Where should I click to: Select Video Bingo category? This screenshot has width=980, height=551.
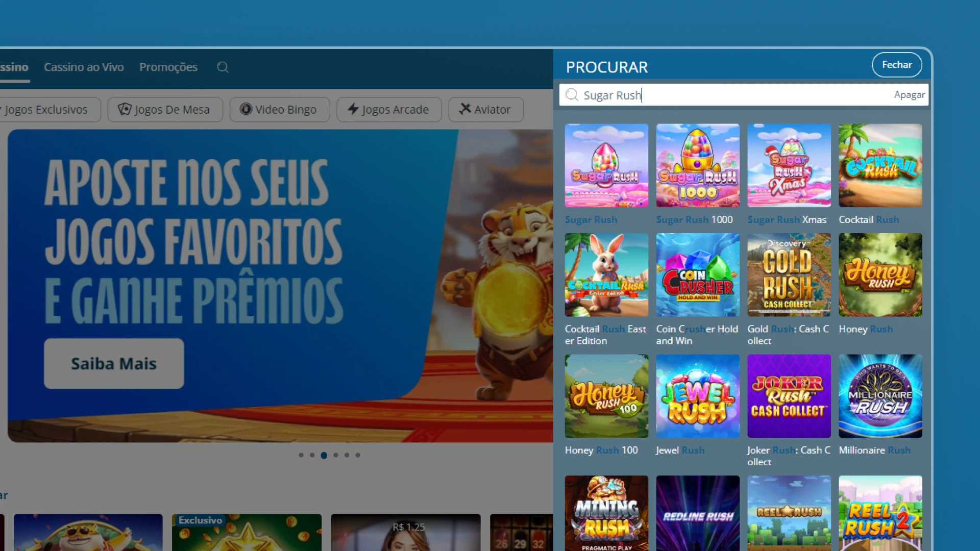coord(280,110)
